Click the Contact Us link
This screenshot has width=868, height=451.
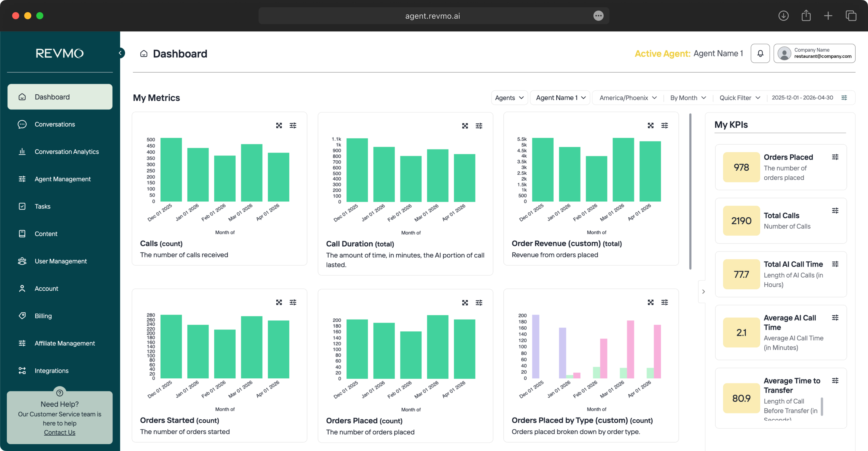click(60, 433)
